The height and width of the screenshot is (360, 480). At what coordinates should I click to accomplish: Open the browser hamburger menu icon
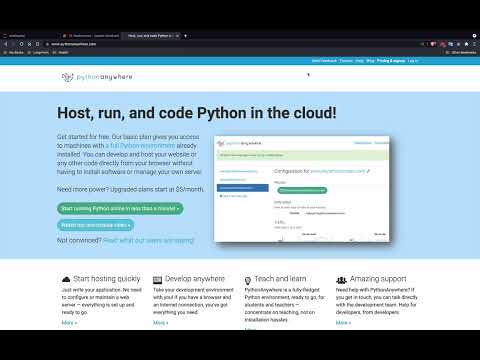click(475, 44)
